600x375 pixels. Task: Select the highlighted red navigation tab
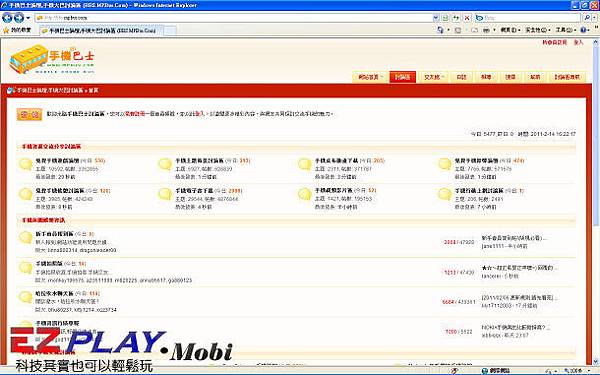(402, 77)
